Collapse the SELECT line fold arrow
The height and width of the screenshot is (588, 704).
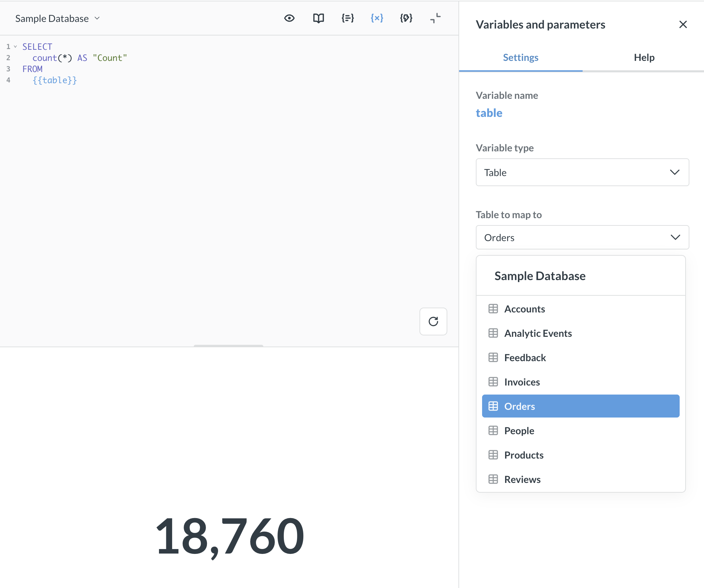point(15,46)
